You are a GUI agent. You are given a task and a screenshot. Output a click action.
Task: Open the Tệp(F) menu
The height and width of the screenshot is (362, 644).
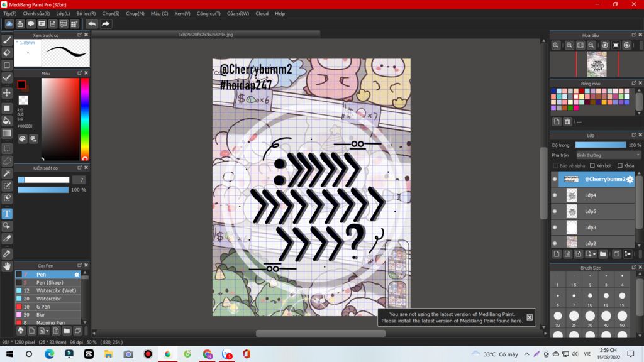coord(10,14)
